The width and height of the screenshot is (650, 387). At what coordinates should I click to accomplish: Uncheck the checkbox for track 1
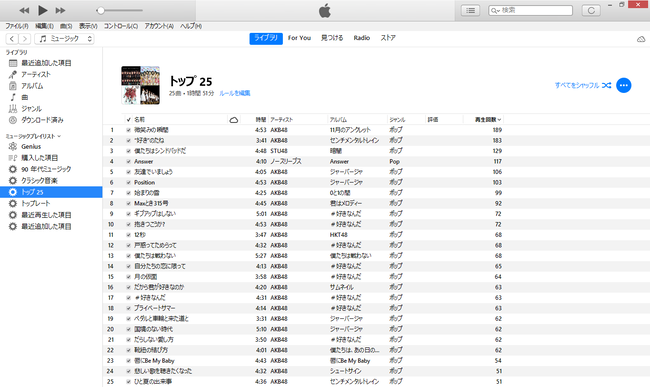(129, 130)
